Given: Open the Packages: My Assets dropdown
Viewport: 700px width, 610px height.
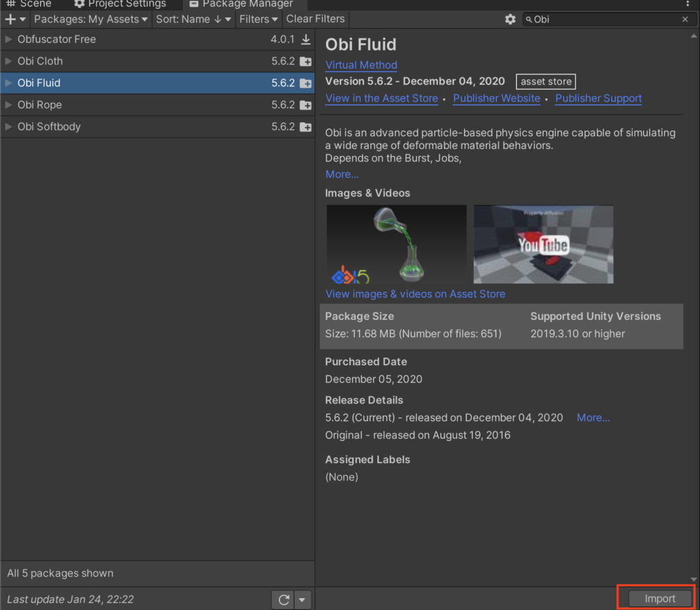Looking at the screenshot, I should [91, 19].
